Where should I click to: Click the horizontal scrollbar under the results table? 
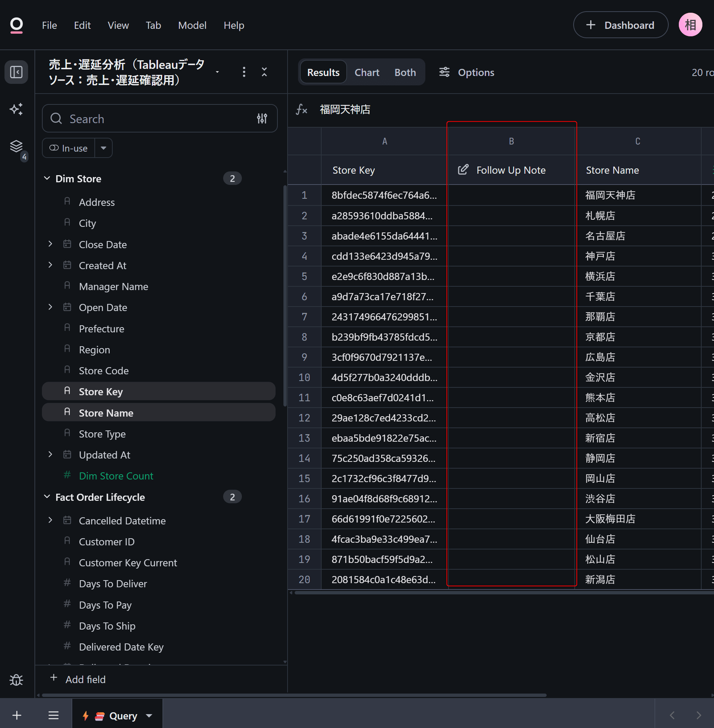pos(502,593)
